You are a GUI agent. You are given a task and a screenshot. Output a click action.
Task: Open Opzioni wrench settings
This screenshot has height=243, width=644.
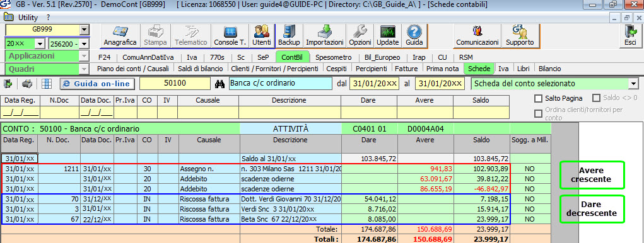click(360, 36)
